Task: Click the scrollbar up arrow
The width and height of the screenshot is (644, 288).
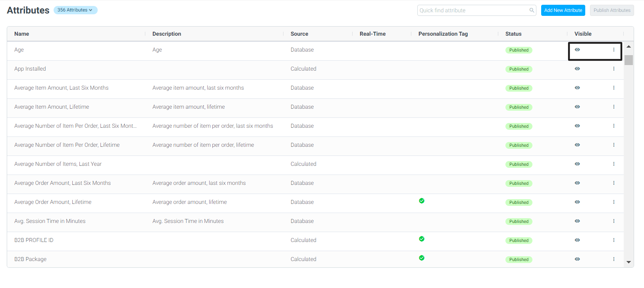Action: click(629, 46)
